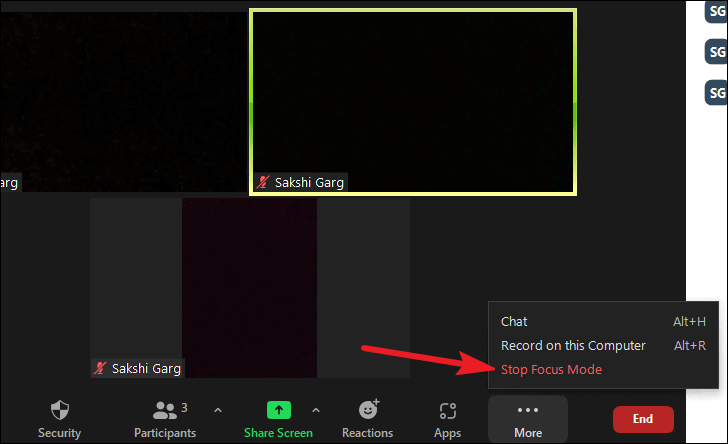Open the Security shield icon
The height and width of the screenshot is (444, 728).
coord(60,410)
